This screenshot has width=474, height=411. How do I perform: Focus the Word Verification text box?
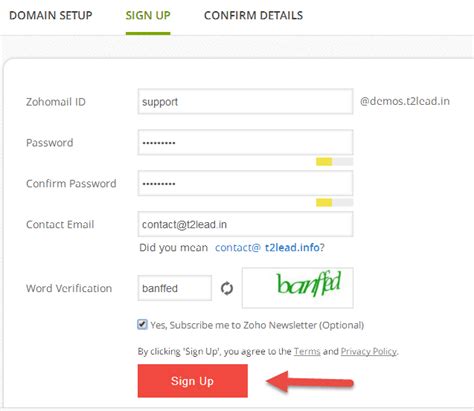175,288
